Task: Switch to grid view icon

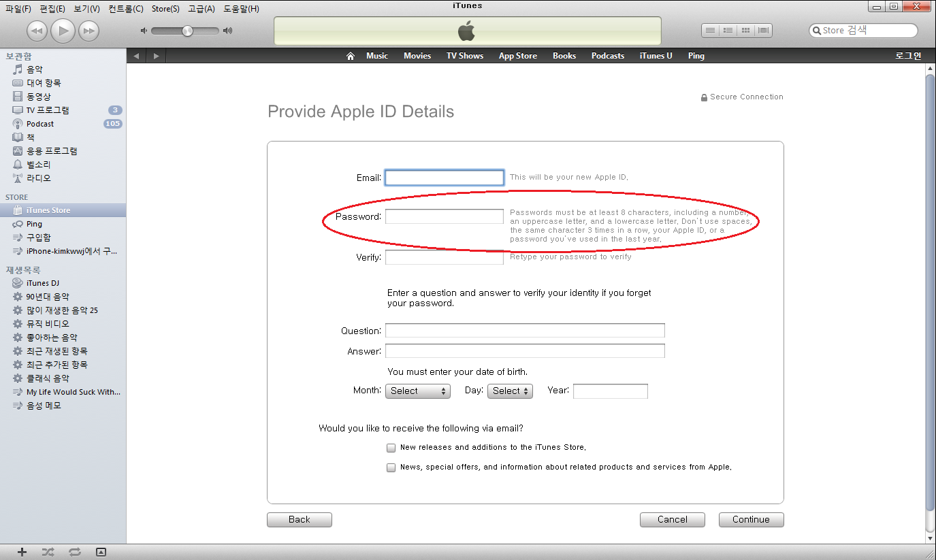Action: point(746,31)
